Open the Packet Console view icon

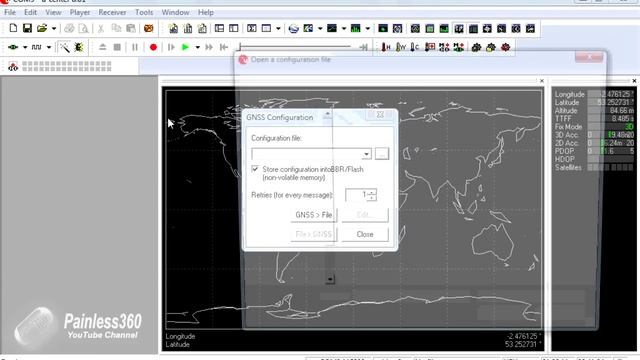(173, 28)
